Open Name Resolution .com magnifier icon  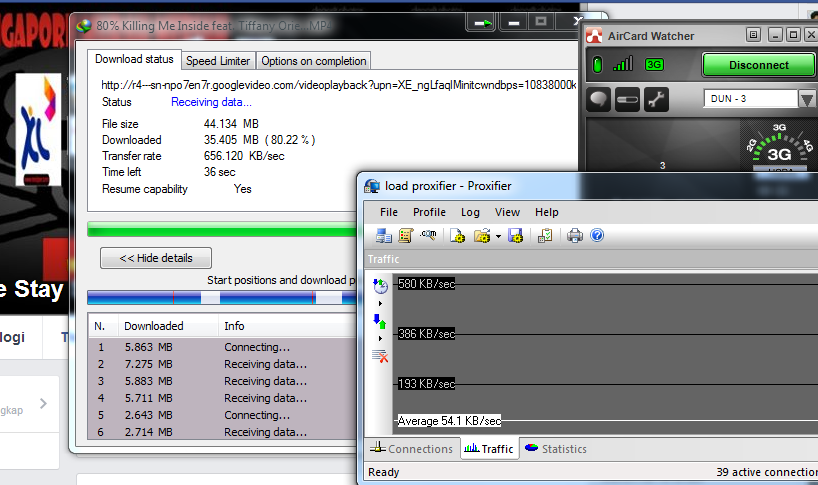(428, 235)
